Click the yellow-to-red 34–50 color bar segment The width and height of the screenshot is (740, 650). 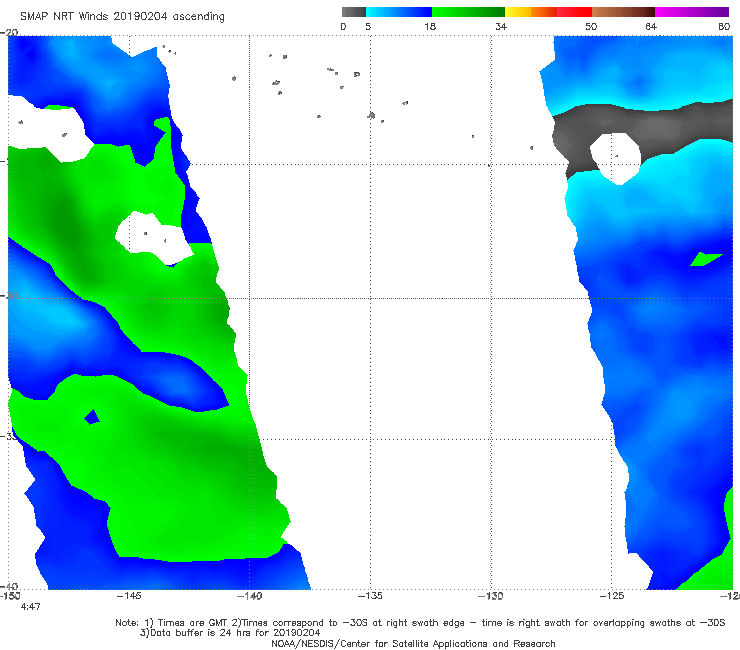tap(548, 12)
